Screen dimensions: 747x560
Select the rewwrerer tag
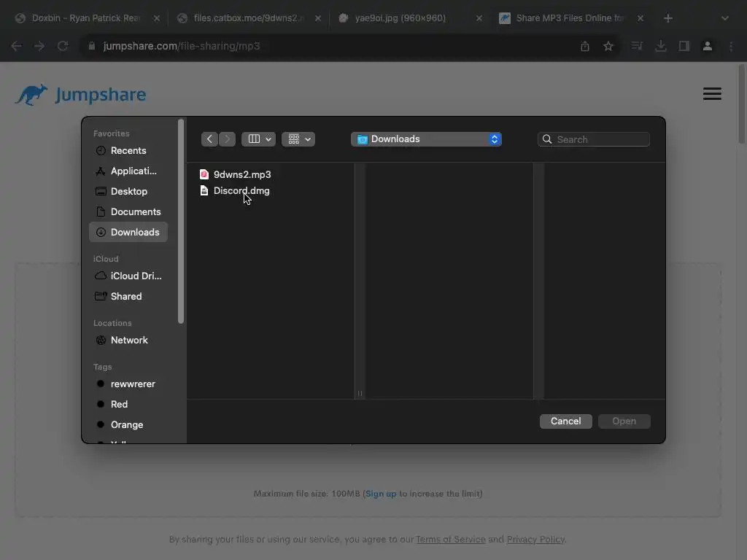click(x=128, y=384)
